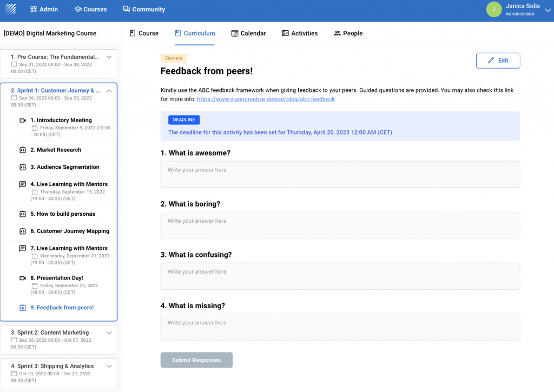Expand the Sprint 2: Content Marketing section

tap(109, 333)
